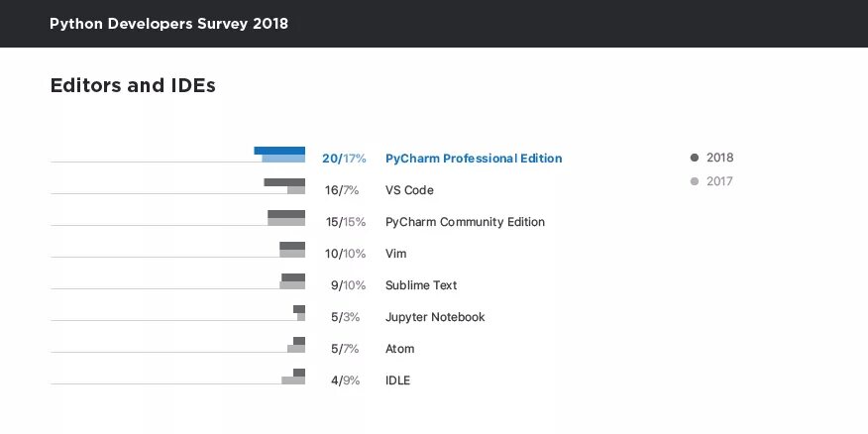
Task: Click the 20/17% percentage value
Action: pyautogui.click(x=344, y=159)
